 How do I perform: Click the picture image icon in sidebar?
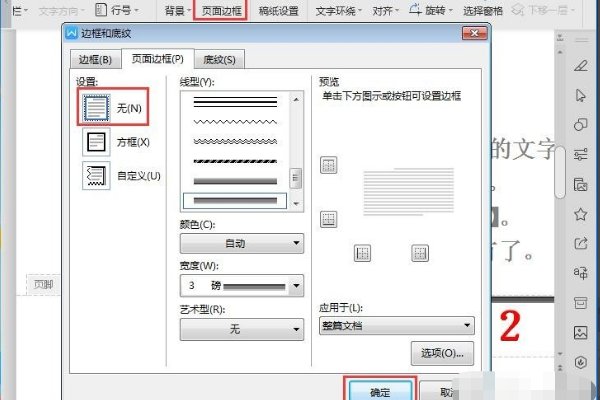(x=580, y=332)
